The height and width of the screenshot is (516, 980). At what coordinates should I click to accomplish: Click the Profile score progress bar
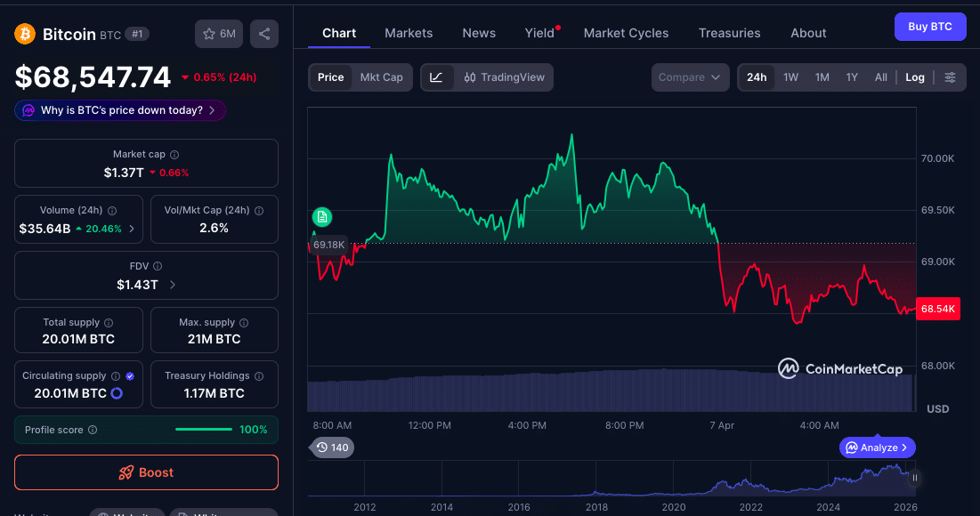pyautogui.click(x=204, y=430)
